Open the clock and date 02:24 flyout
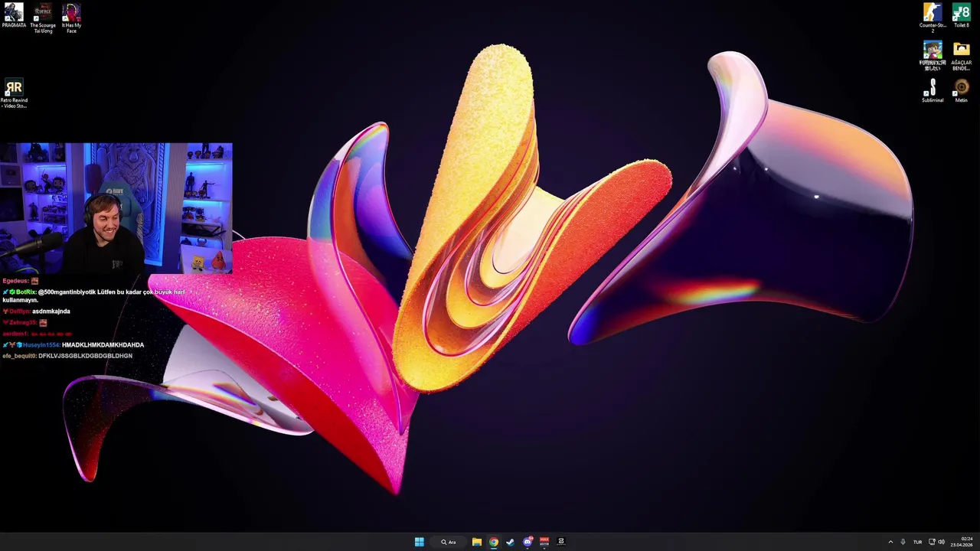980x551 pixels. [962, 542]
